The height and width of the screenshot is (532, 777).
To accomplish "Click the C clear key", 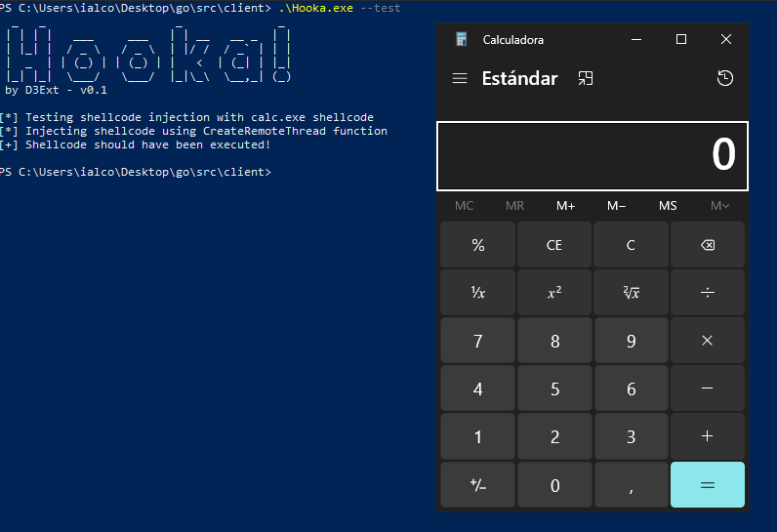I will click(x=631, y=245).
